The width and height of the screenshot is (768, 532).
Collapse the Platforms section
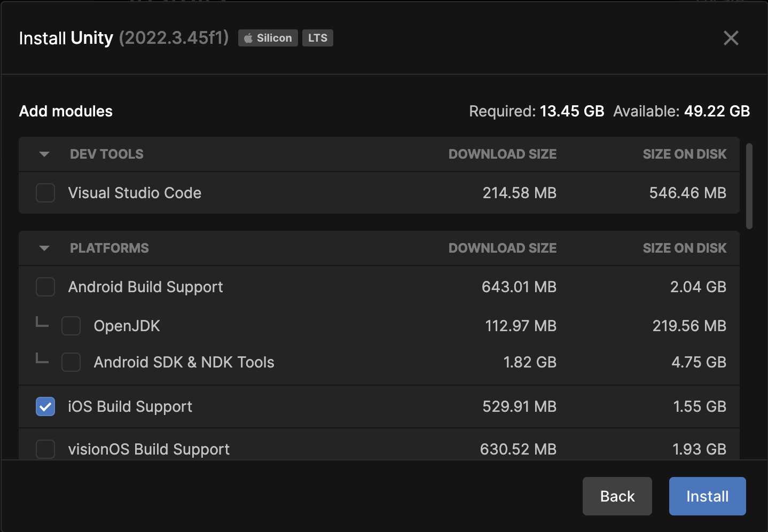[44, 248]
